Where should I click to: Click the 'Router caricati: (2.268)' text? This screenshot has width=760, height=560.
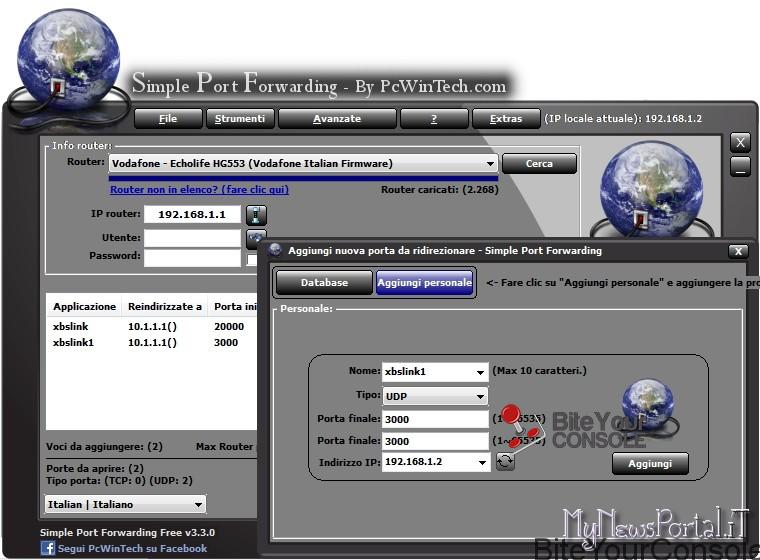440,190
